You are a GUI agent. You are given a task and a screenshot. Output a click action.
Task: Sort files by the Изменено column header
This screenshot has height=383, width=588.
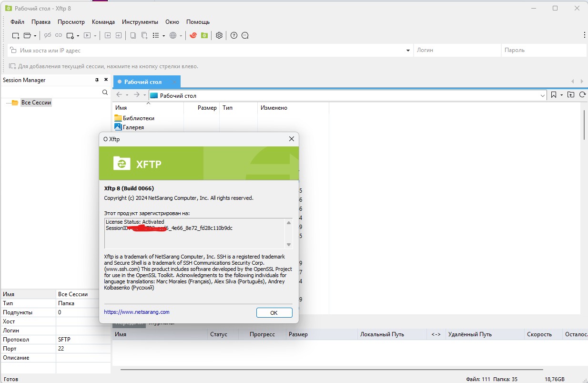293,108
